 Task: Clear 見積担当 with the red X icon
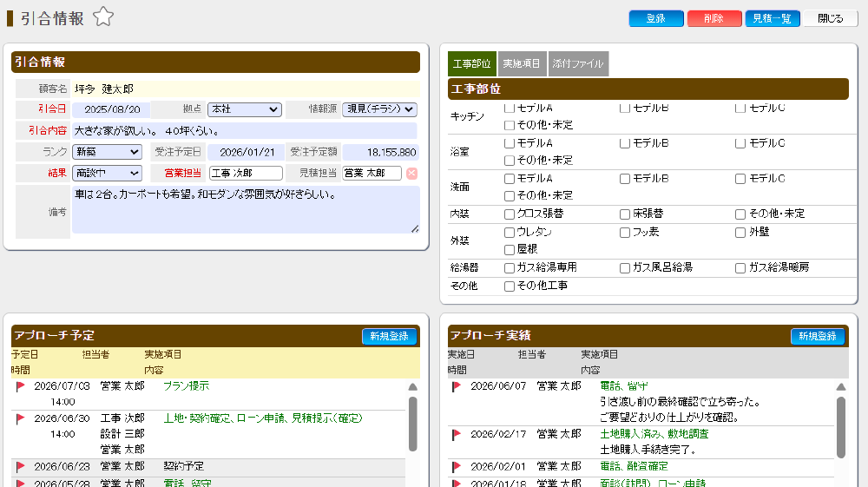tap(411, 174)
